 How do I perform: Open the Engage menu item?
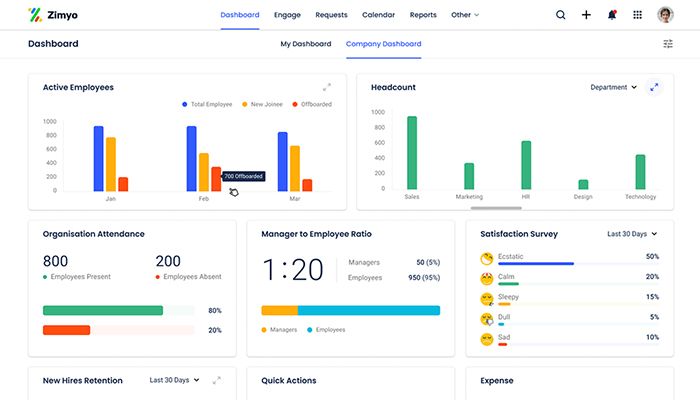(x=287, y=15)
